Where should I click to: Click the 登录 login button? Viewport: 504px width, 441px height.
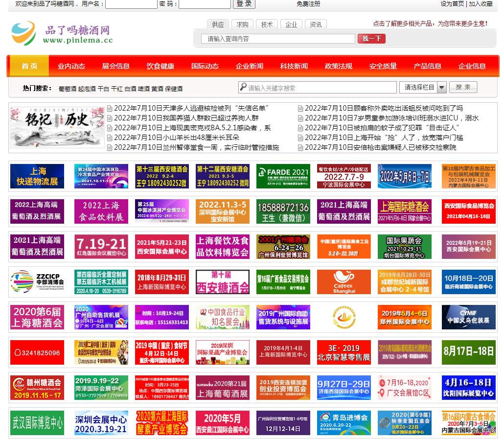pos(244,4)
